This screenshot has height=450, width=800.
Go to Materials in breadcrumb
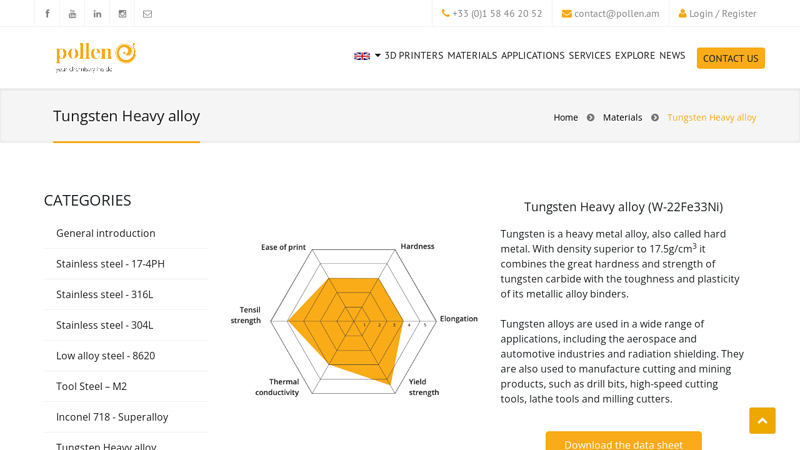[622, 117]
